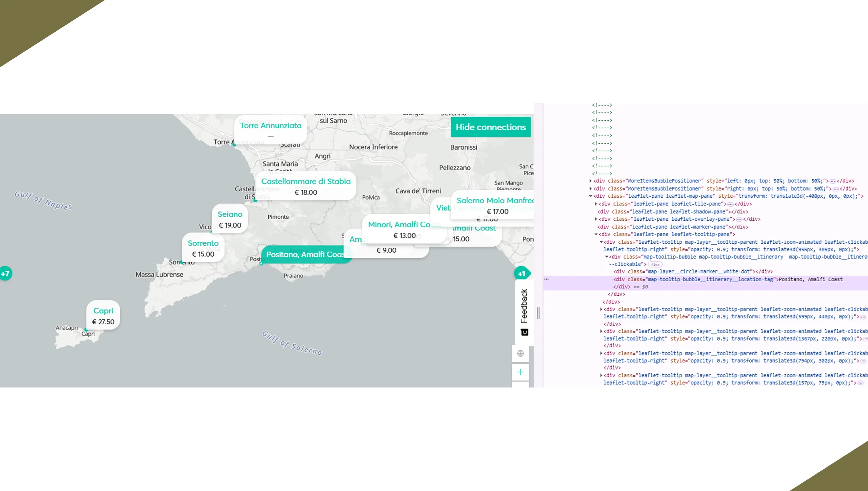Click the Capri map marker dot
The width and height of the screenshot is (868, 491).
(x=86, y=330)
